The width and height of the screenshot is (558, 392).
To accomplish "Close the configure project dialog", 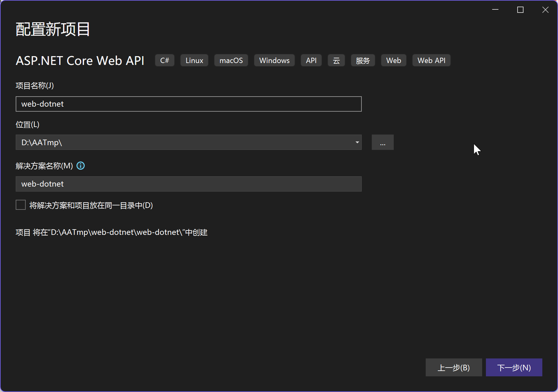I will pos(545,10).
